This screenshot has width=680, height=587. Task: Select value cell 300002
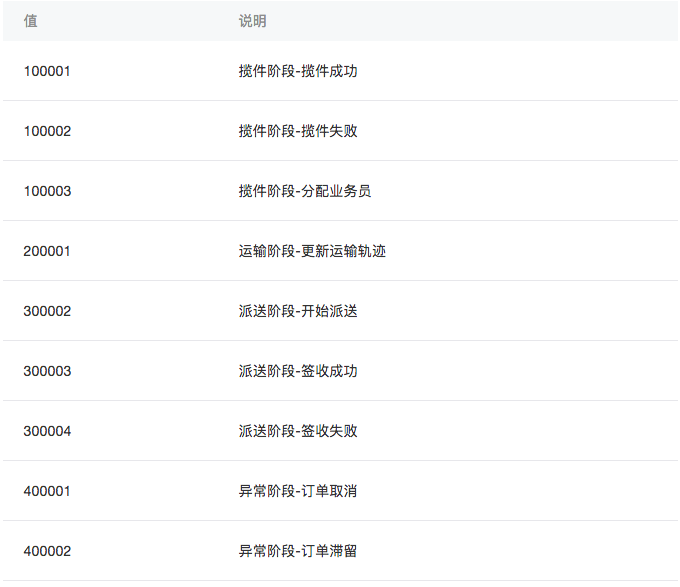(47, 311)
